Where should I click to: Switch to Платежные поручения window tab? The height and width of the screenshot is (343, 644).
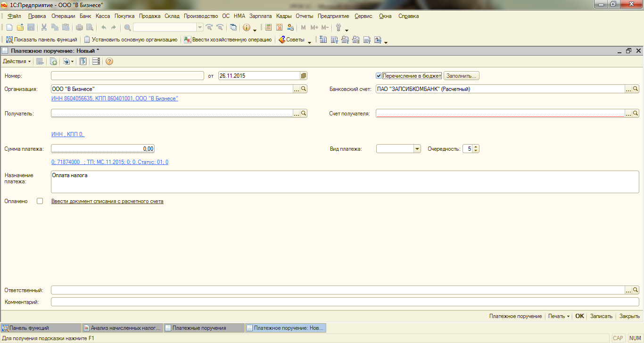click(204, 328)
